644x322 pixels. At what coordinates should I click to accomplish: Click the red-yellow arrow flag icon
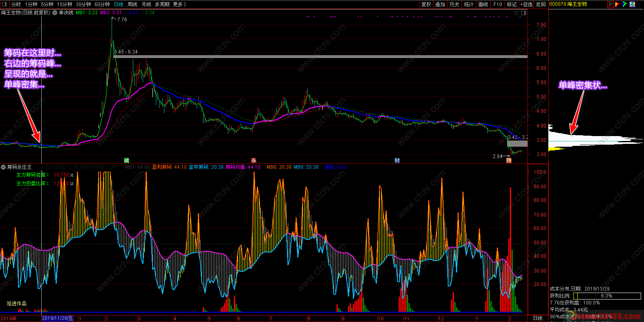[x=617, y=4]
